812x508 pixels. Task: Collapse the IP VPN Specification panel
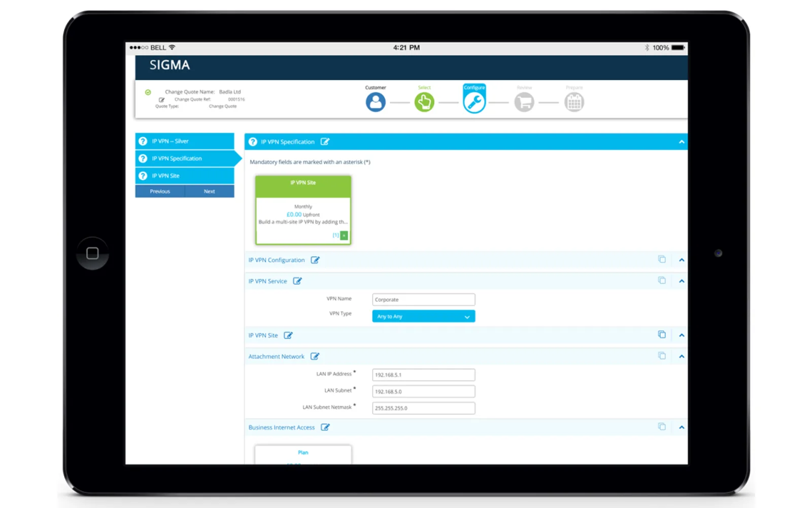pos(682,142)
